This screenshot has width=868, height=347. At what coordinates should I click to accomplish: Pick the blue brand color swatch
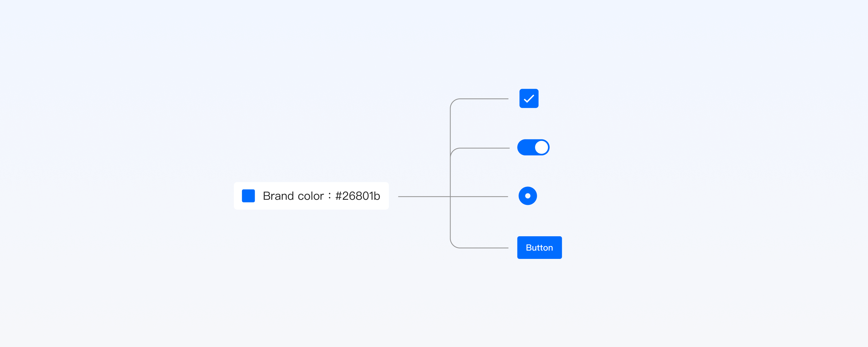pos(248,196)
